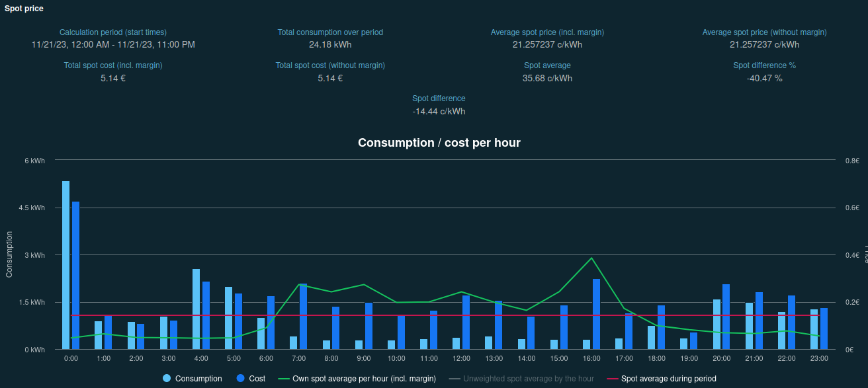Select the Cost bar at 21:00
868x388 pixels.
click(759, 321)
